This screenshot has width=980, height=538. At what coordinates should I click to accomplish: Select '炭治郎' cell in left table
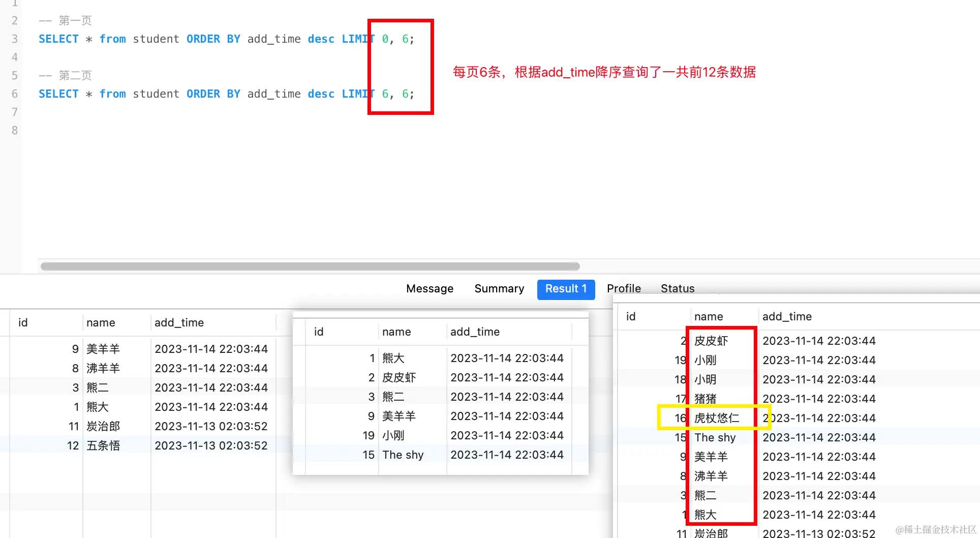[103, 427]
